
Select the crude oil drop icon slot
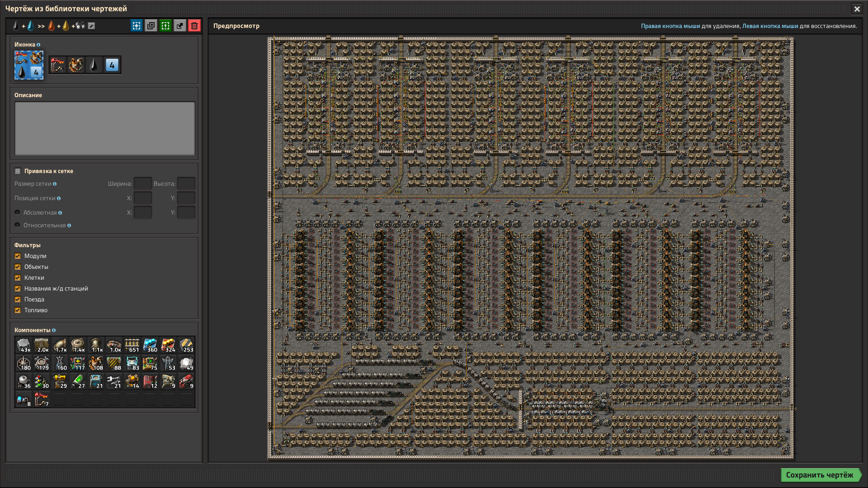94,65
